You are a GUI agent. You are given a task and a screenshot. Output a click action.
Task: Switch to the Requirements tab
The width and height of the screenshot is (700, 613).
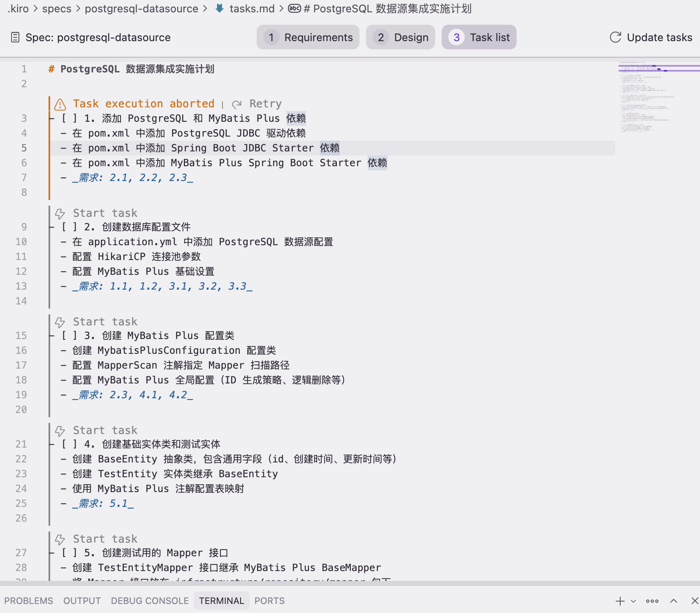point(308,37)
